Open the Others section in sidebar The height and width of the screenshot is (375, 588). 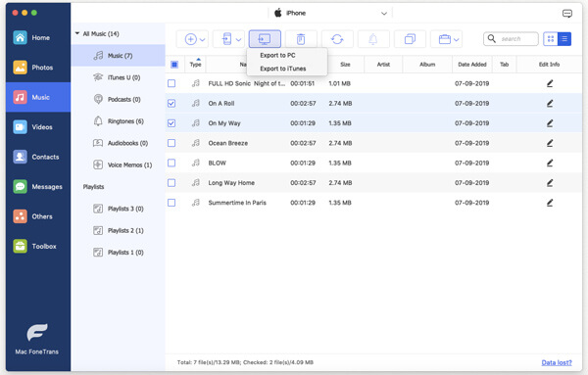(38, 216)
